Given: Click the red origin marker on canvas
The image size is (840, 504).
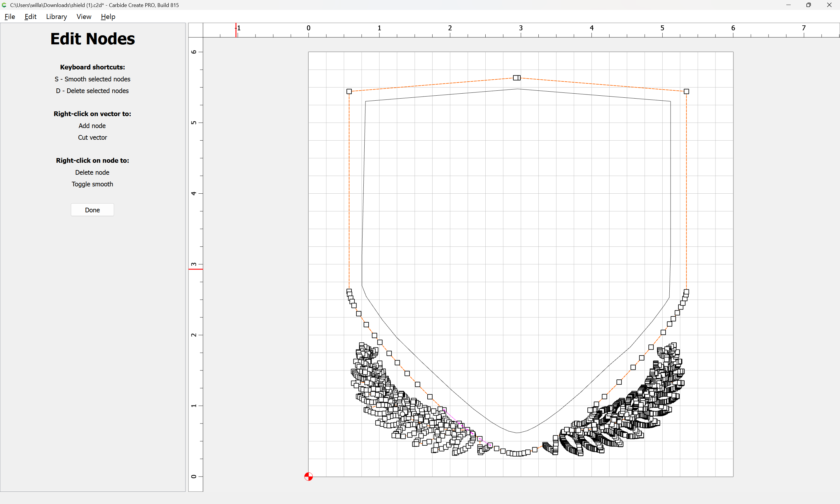Looking at the screenshot, I should click(308, 477).
